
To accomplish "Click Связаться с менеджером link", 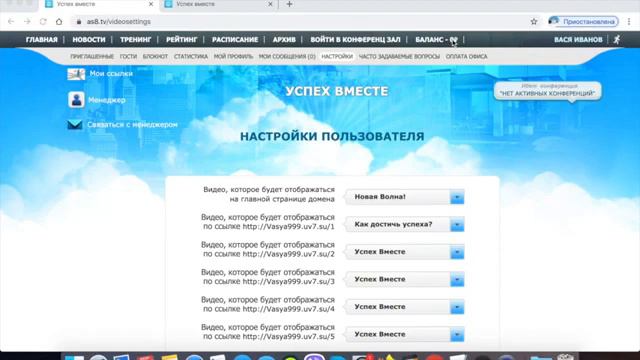I will click(132, 124).
